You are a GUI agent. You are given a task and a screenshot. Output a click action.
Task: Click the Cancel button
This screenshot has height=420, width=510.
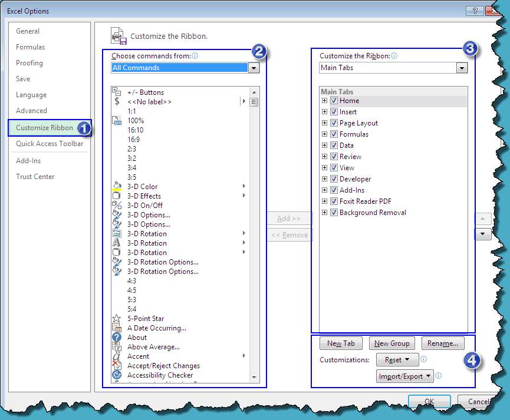point(478,402)
